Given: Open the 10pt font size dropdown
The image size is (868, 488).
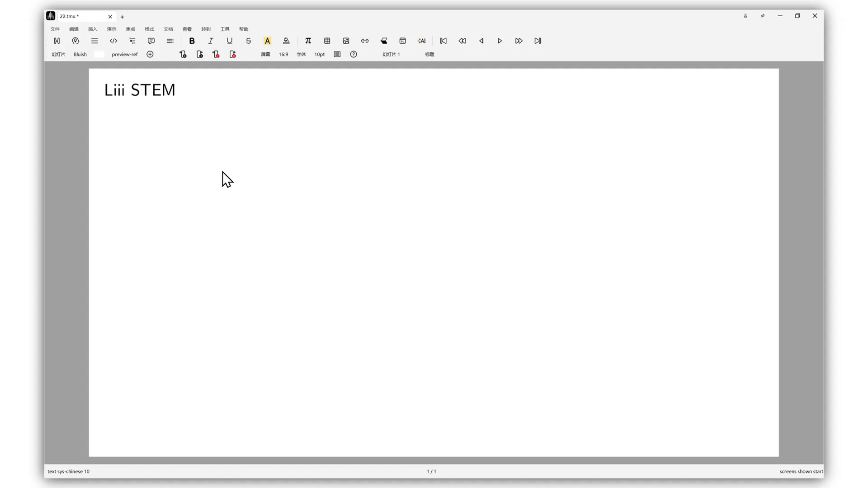Looking at the screenshot, I should [320, 54].
